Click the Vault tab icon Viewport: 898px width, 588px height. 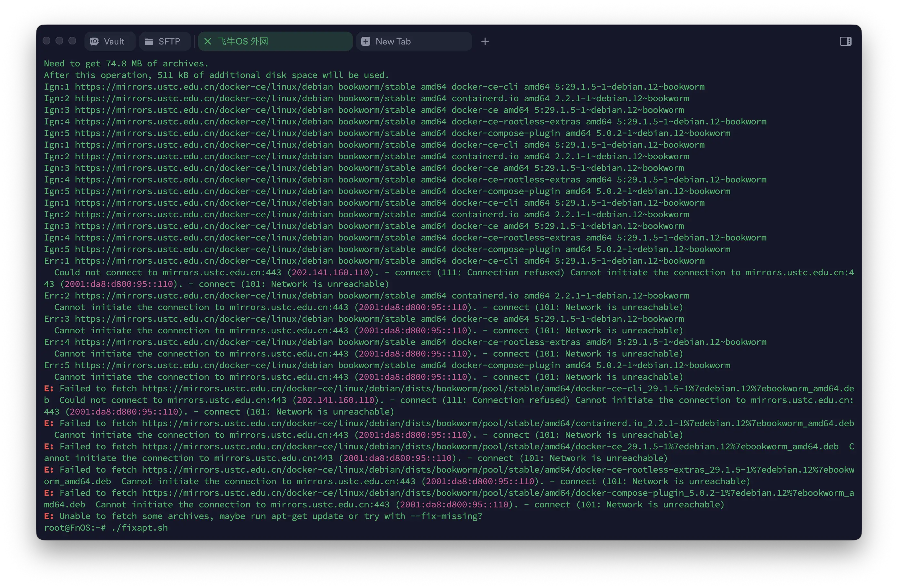94,42
